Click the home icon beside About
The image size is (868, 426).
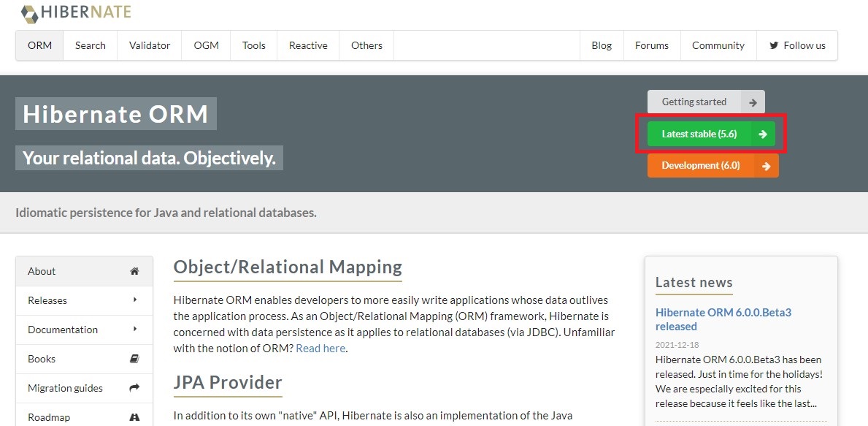(134, 271)
